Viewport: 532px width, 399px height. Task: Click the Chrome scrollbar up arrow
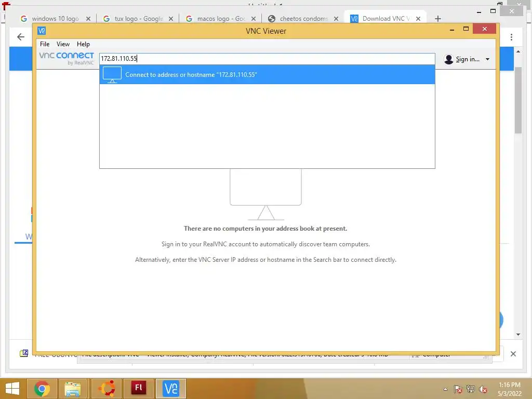click(x=518, y=51)
